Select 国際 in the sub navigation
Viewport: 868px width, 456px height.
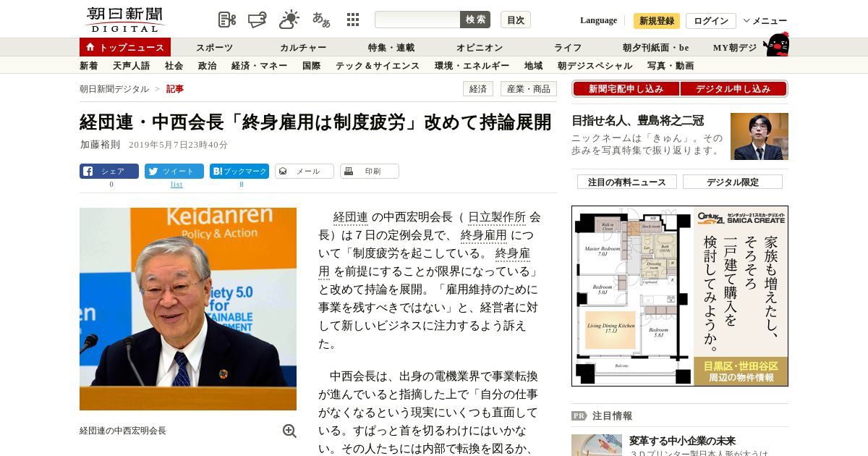(312, 66)
